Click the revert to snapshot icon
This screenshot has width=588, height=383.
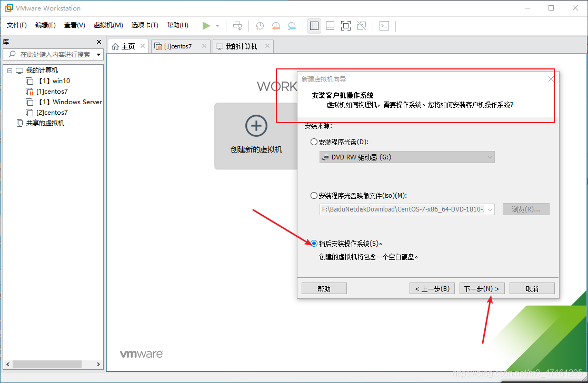coord(276,26)
